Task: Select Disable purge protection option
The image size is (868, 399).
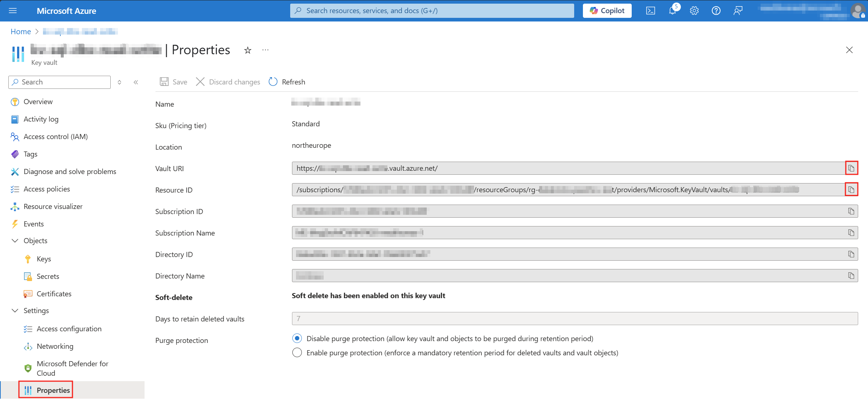Action: tap(297, 339)
